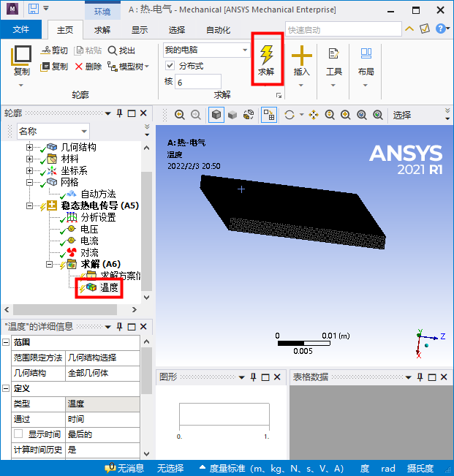Click the 复制 (Duplicate) large button
The height and width of the screenshot is (476, 454).
(21, 60)
